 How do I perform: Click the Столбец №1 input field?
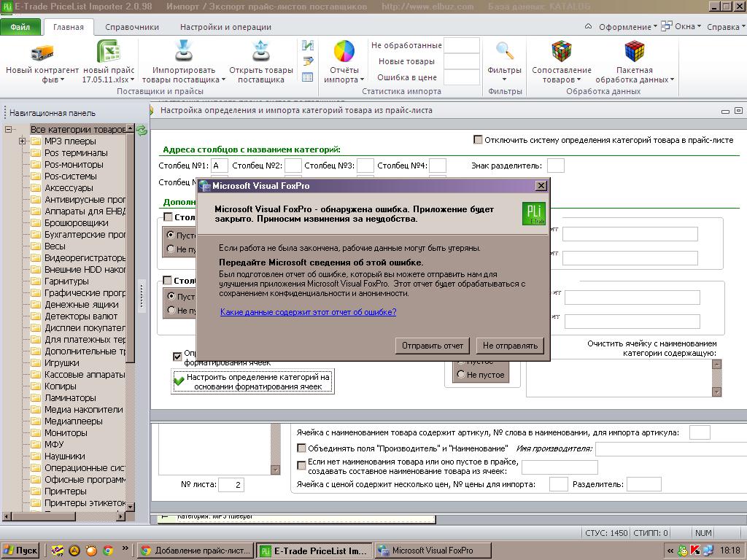(219, 166)
